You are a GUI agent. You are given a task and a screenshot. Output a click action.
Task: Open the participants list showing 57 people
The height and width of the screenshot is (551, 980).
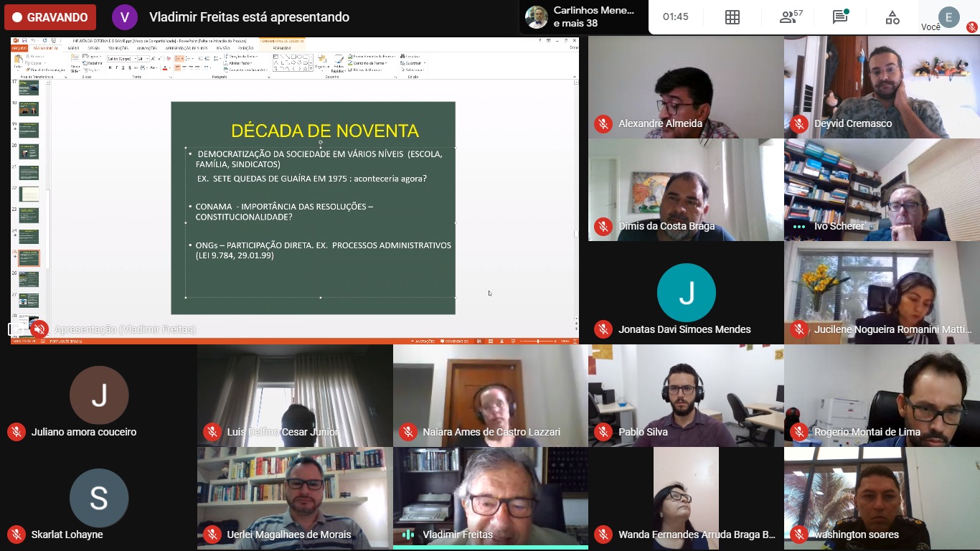coord(791,17)
